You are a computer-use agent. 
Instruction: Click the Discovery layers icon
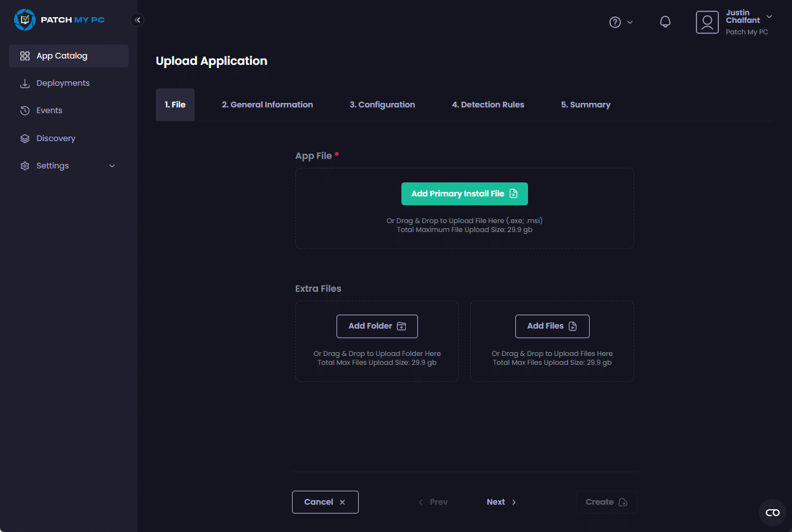(25, 139)
